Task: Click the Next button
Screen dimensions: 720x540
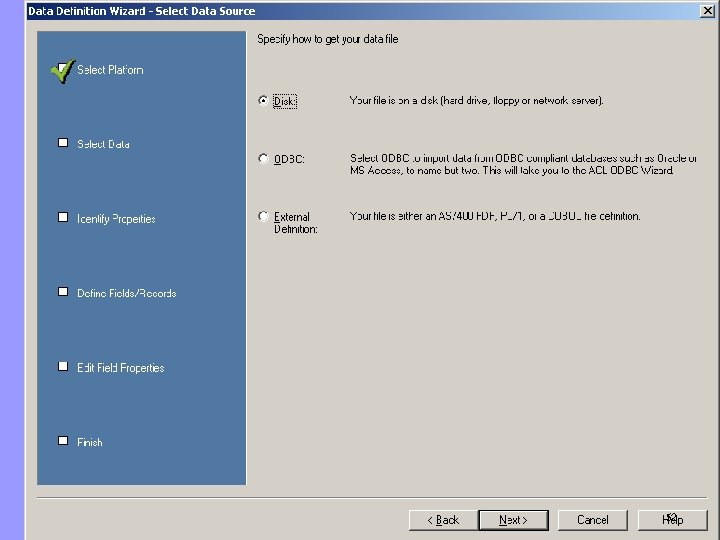Action: coord(513,520)
